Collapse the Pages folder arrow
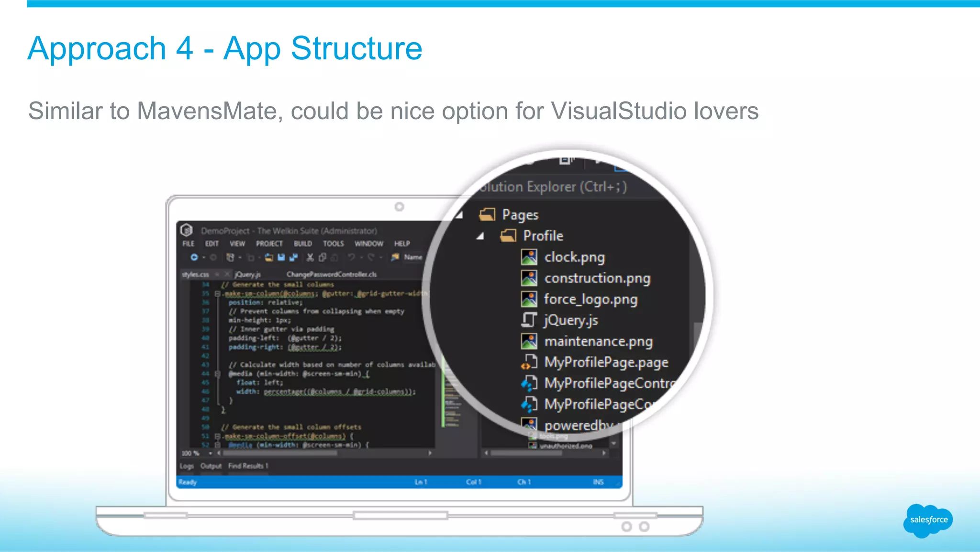 (459, 215)
